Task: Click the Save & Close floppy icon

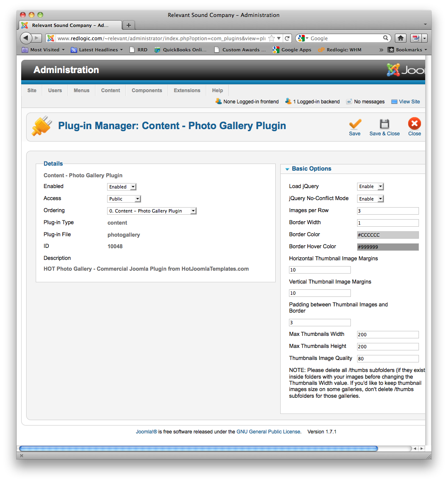Action: [x=384, y=124]
